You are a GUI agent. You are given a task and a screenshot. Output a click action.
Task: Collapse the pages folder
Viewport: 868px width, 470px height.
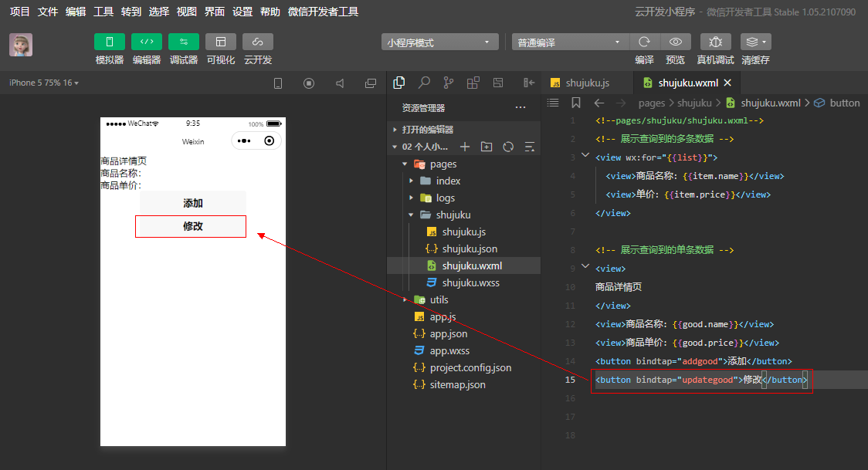[463, 164]
